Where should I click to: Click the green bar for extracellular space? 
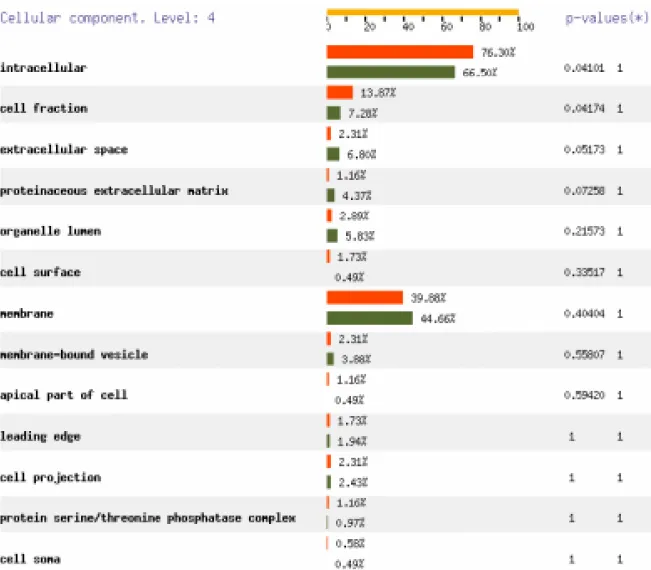(333, 154)
